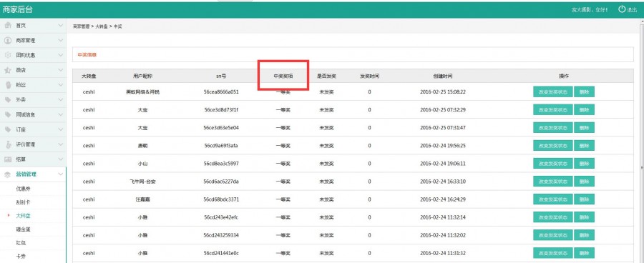This screenshot has height=263, width=644.
Task: Click the 中奖信息 panel title
Action: [x=87, y=54]
